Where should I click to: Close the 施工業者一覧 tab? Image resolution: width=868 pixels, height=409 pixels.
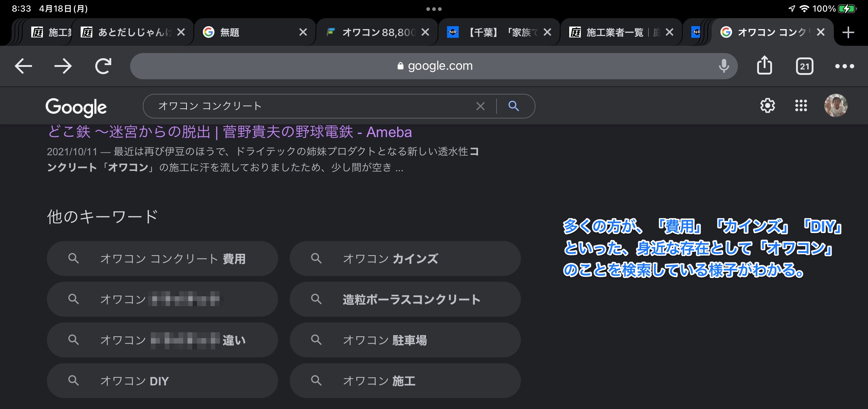669,32
